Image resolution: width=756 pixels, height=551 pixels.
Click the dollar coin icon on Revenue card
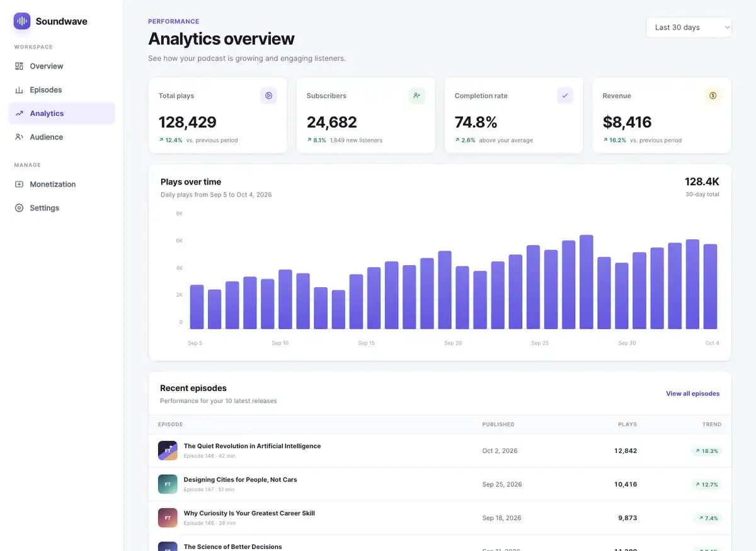713,96
